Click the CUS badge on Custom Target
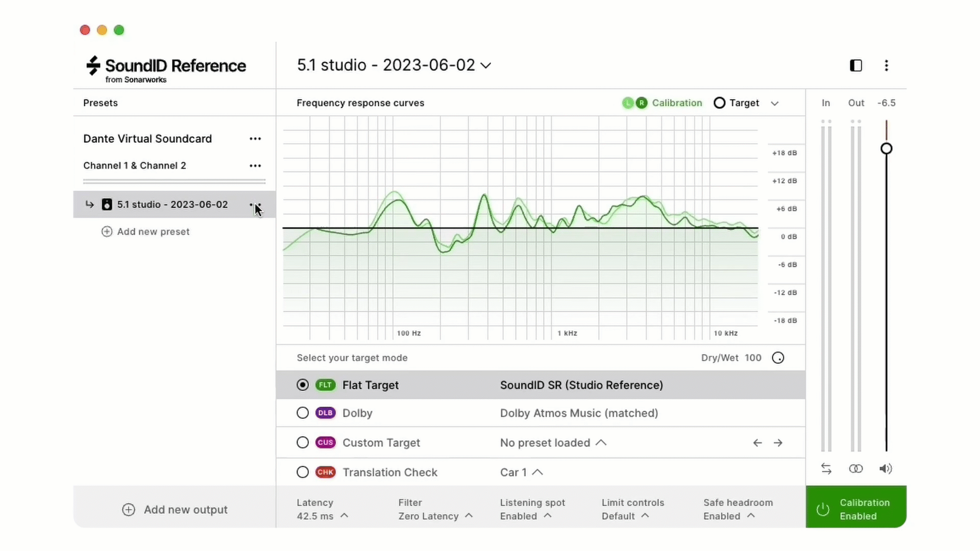 pyautogui.click(x=325, y=442)
